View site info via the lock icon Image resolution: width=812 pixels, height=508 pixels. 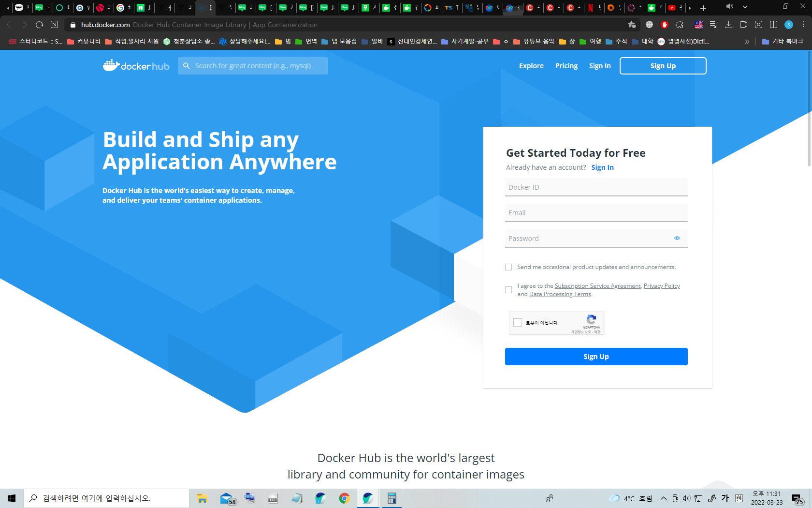click(x=73, y=25)
